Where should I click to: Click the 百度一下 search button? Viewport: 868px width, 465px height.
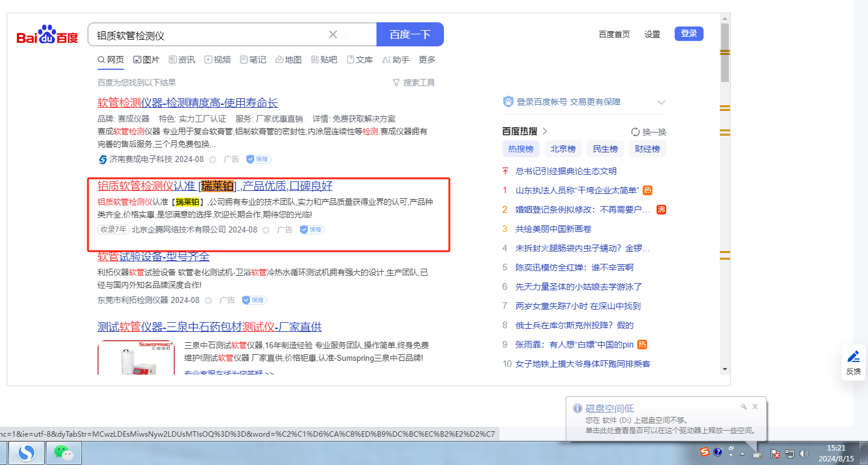point(410,34)
